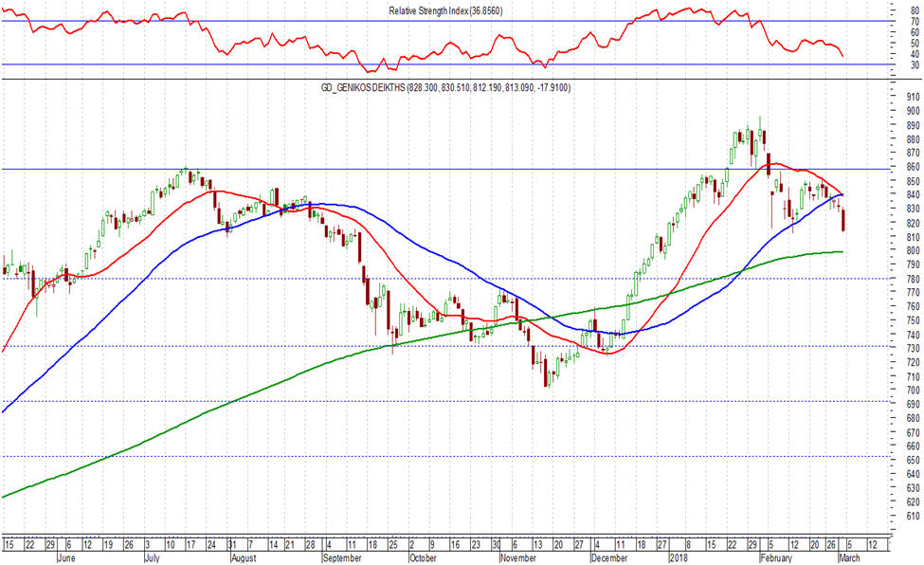The image size is (924, 565).
Task: Select the October month label
Action: [x=423, y=558]
